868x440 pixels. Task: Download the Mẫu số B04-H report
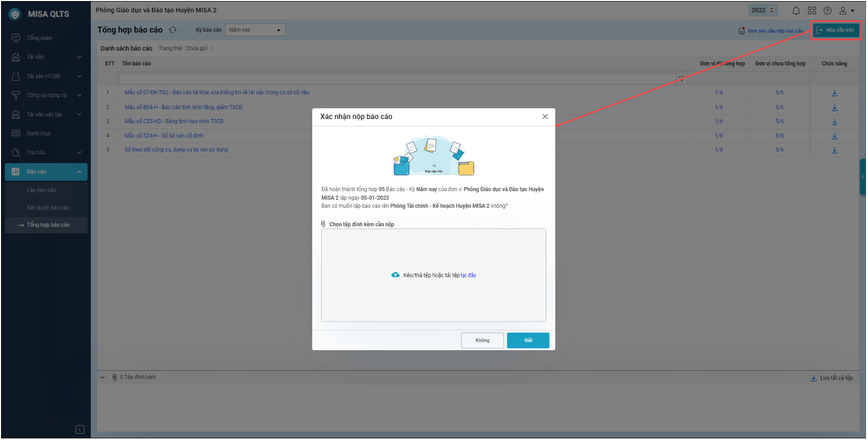click(x=835, y=107)
